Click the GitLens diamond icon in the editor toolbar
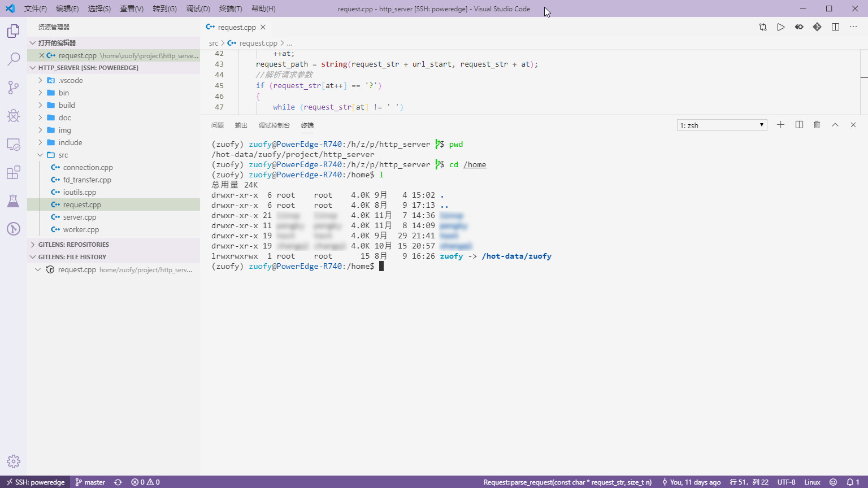The height and width of the screenshot is (488, 868). pyautogui.click(x=817, y=27)
